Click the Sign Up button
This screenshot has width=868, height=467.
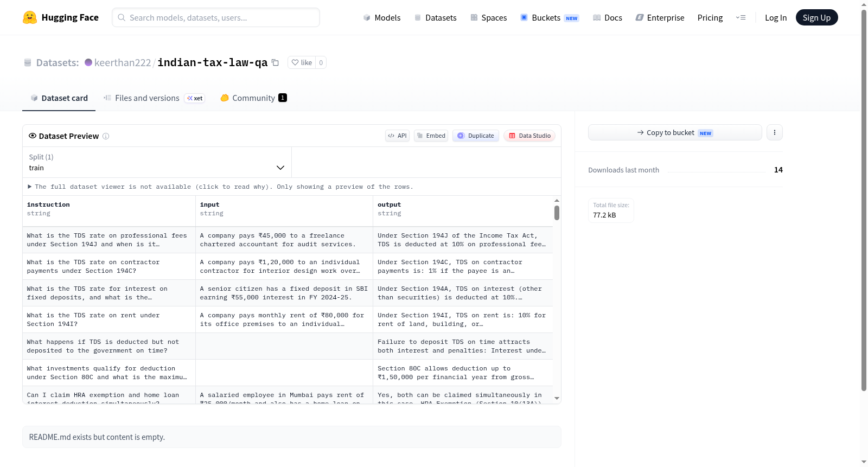click(816, 17)
